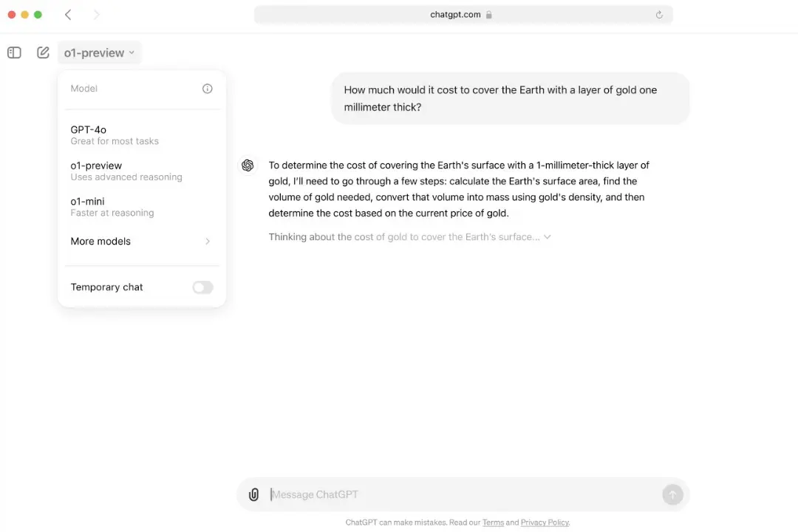The height and width of the screenshot is (532, 798).
Task: Enable the Temporary chat toggle
Action: click(202, 287)
